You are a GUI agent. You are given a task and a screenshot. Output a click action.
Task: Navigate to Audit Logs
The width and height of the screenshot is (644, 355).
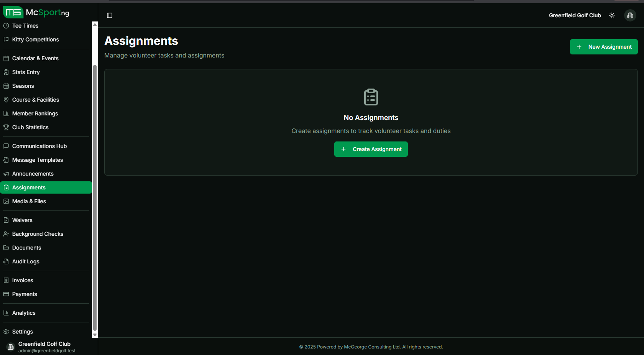pyautogui.click(x=26, y=261)
